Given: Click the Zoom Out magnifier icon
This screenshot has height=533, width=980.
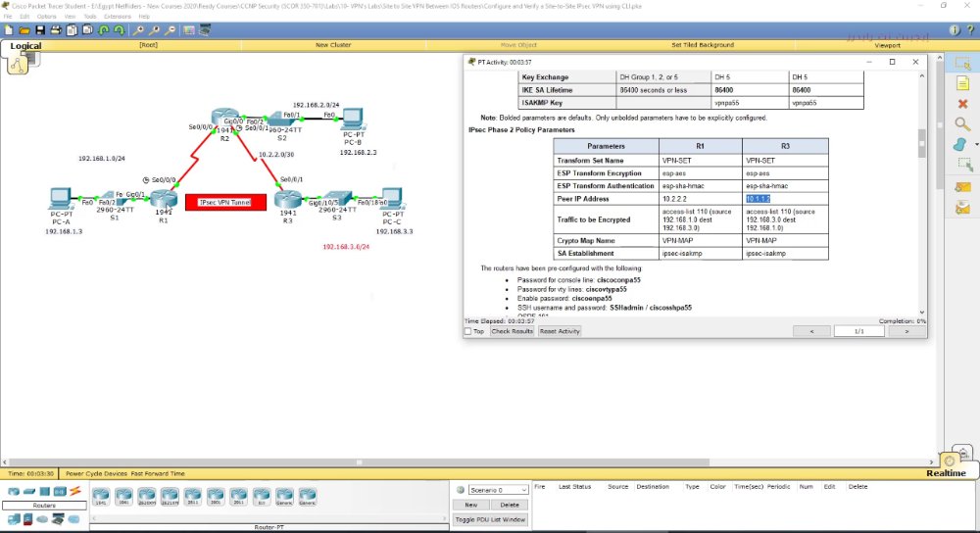Looking at the screenshot, I should point(170,30).
